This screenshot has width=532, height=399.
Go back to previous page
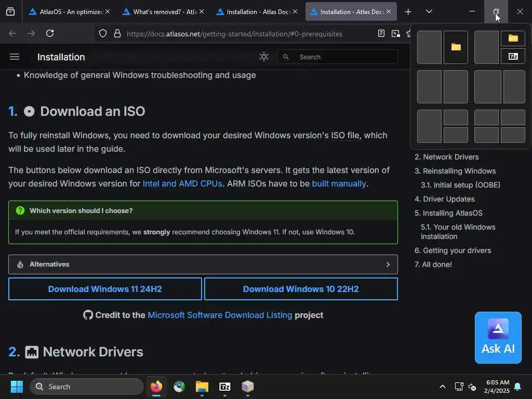(x=12, y=33)
